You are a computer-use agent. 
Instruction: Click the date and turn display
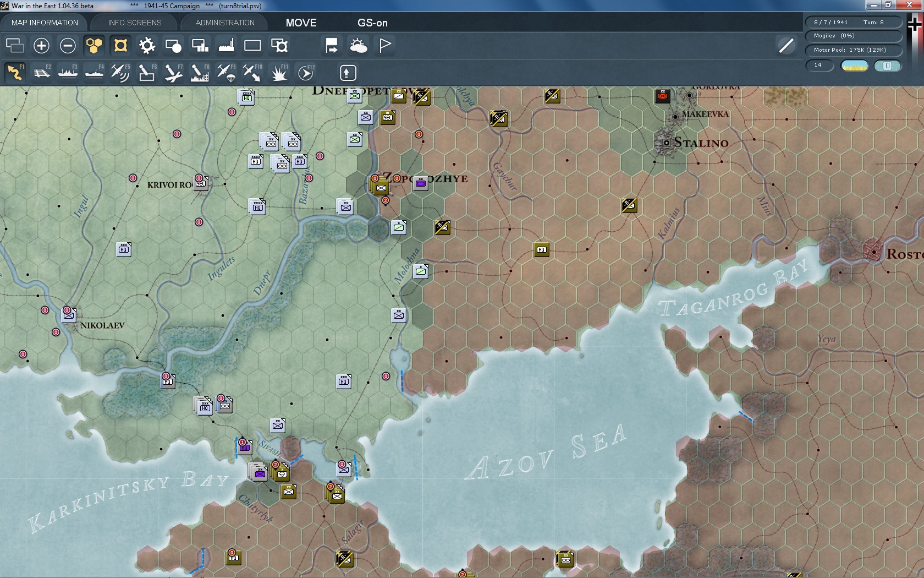pyautogui.click(x=854, y=22)
